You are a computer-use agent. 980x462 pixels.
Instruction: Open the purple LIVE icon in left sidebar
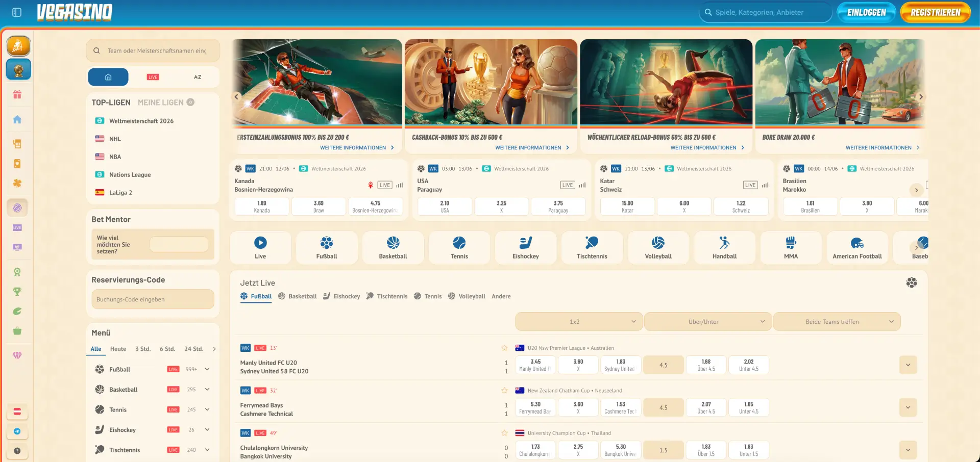click(17, 227)
